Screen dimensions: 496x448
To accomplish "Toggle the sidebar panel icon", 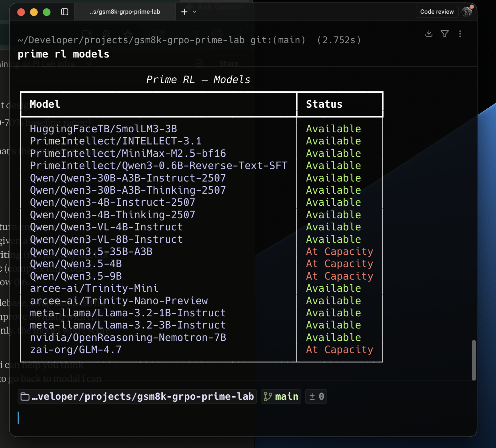I will point(65,12).
